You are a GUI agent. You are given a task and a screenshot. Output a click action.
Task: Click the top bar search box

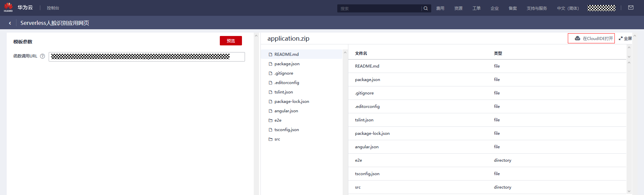(x=379, y=8)
